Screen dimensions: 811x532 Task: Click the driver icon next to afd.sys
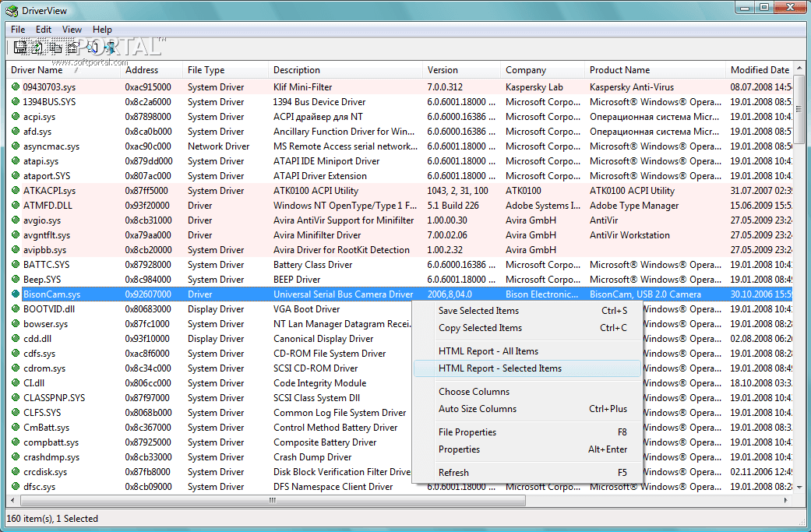pyautogui.click(x=16, y=132)
